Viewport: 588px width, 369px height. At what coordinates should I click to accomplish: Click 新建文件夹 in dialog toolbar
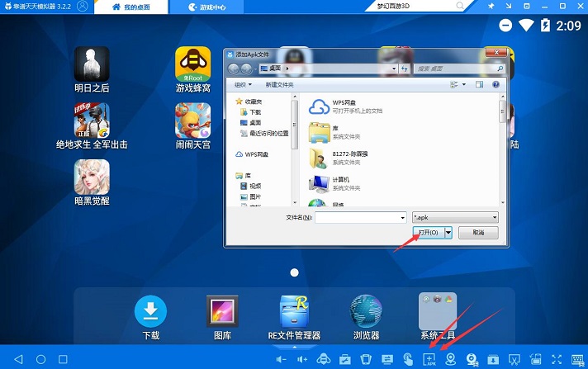(x=279, y=85)
